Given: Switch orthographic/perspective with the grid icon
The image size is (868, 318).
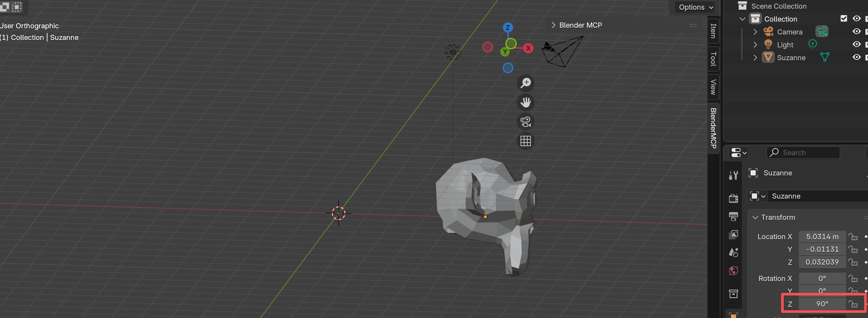Looking at the screenshot, I should pyautogui.click(x=525, y=141).
